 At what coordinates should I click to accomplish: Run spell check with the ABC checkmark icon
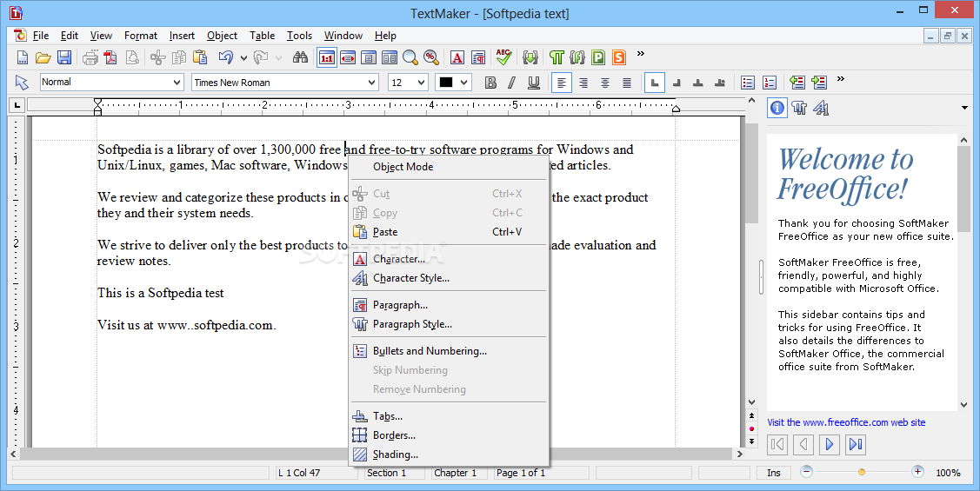tap(503, 57)
